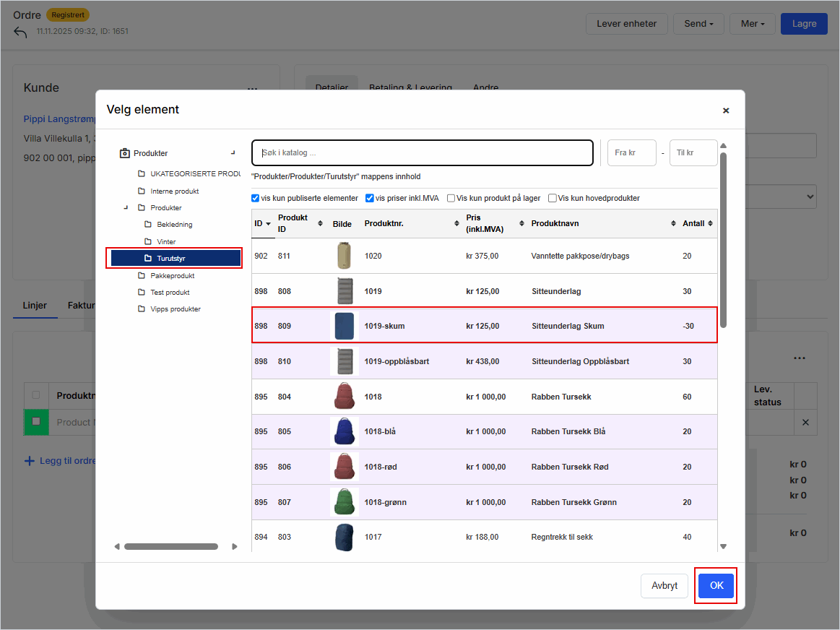Screen dimensions: 840x630
Task: Close the Velg element dialog
Action: coord(725,111)
